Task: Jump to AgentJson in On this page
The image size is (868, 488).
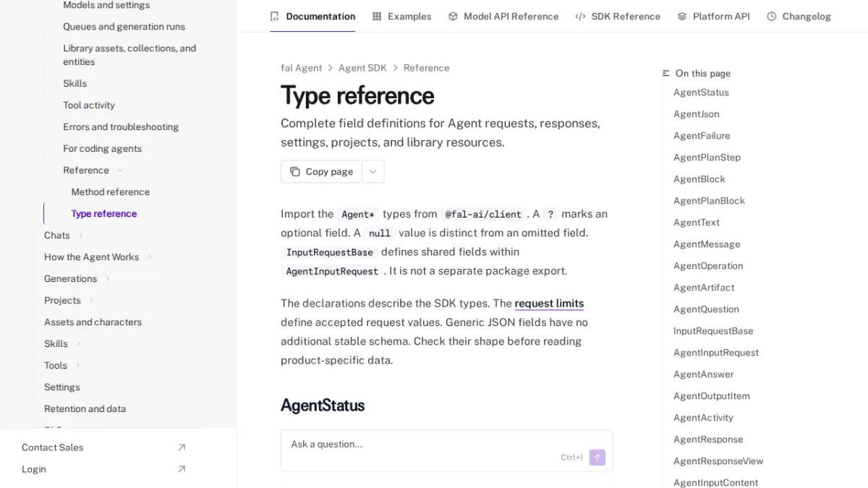Action: [697, 114]
